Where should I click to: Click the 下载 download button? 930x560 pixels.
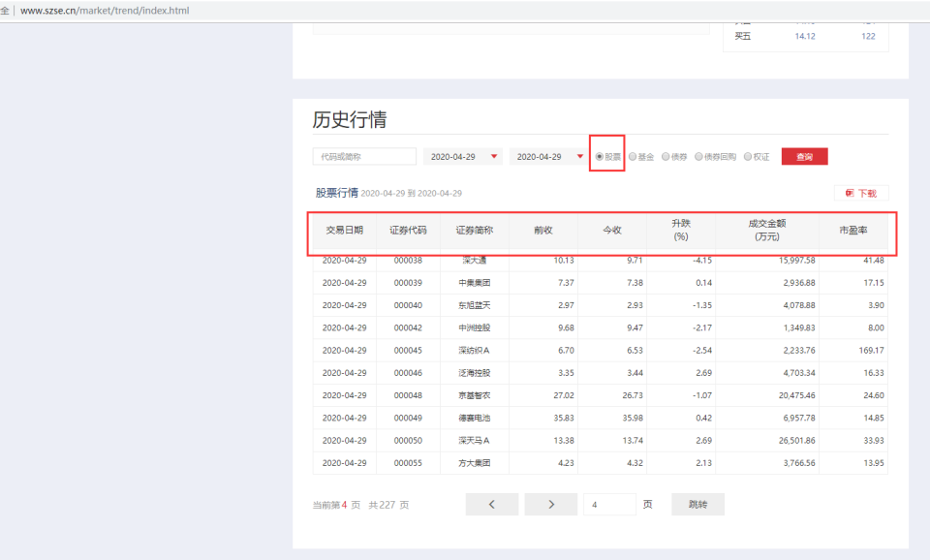tap(861, 194)
